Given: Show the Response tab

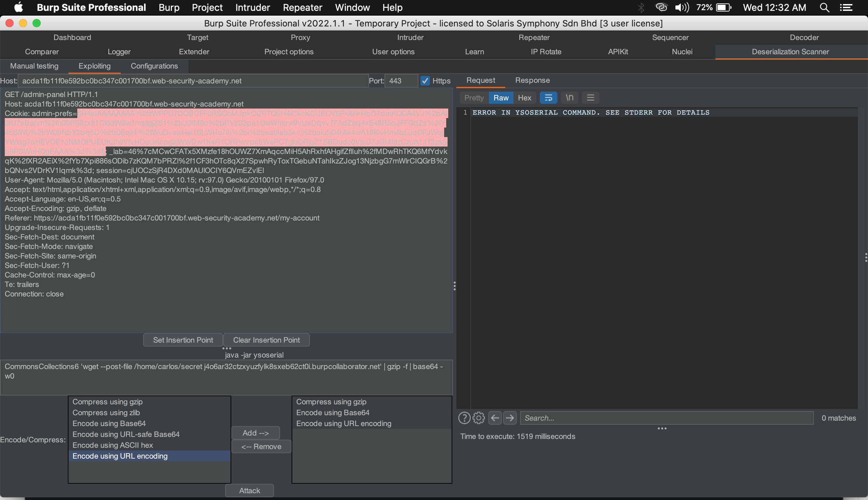Looking at the screenshot, I should click(x=532, y=80).
